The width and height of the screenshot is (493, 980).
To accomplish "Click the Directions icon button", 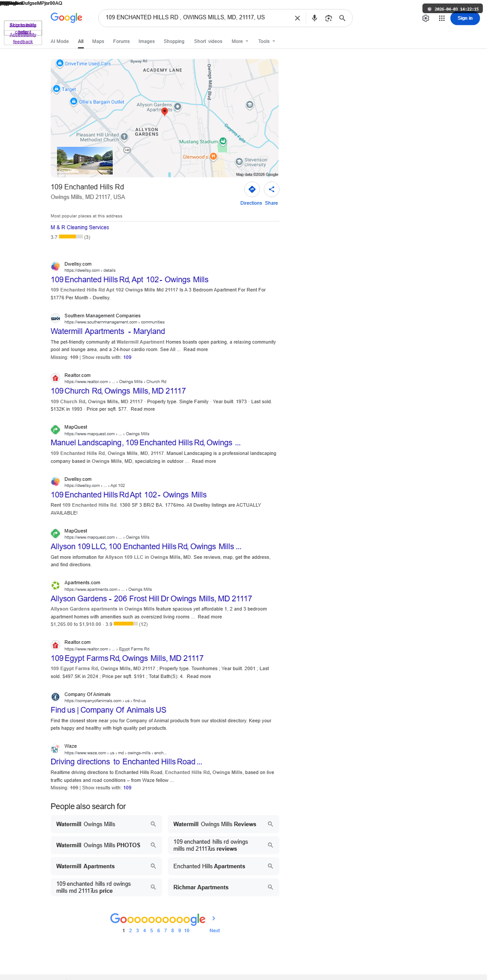I will pos(252,189).
